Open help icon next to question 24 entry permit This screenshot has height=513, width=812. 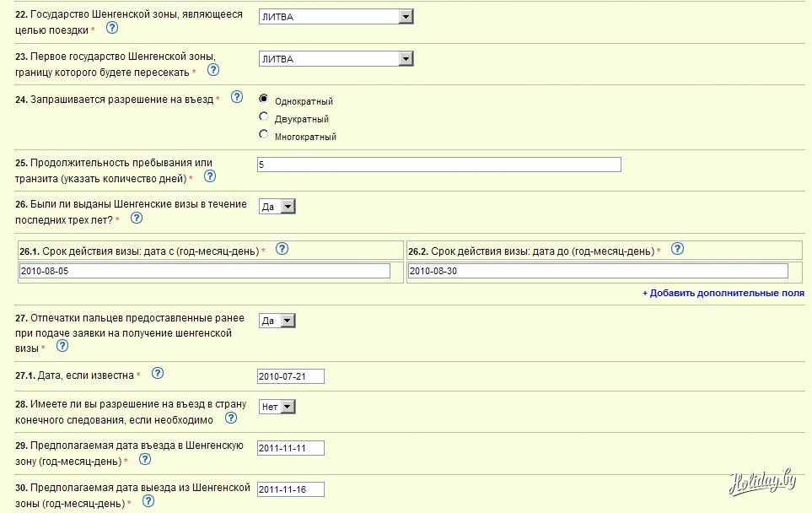237,97
